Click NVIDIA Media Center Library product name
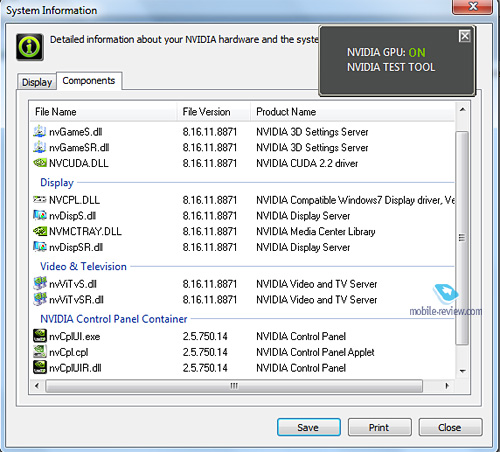500x452 pixels. coord(316,231)
